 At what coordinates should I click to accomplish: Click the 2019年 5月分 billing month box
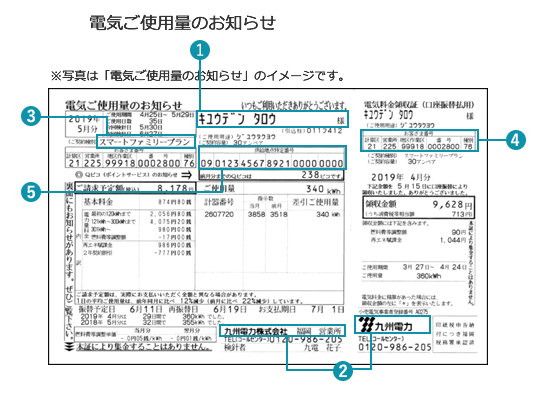[84, 124]
